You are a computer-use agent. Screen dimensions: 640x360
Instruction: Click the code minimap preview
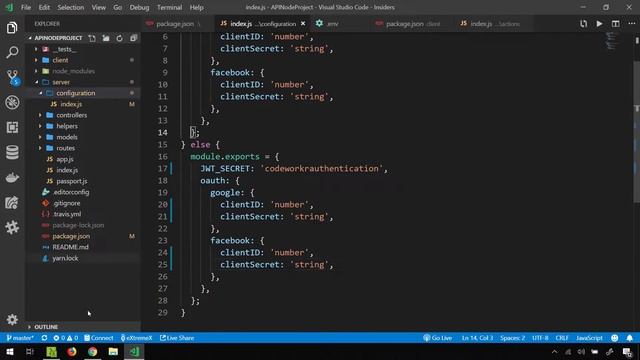pyautogui.click(x=611, y=42)
